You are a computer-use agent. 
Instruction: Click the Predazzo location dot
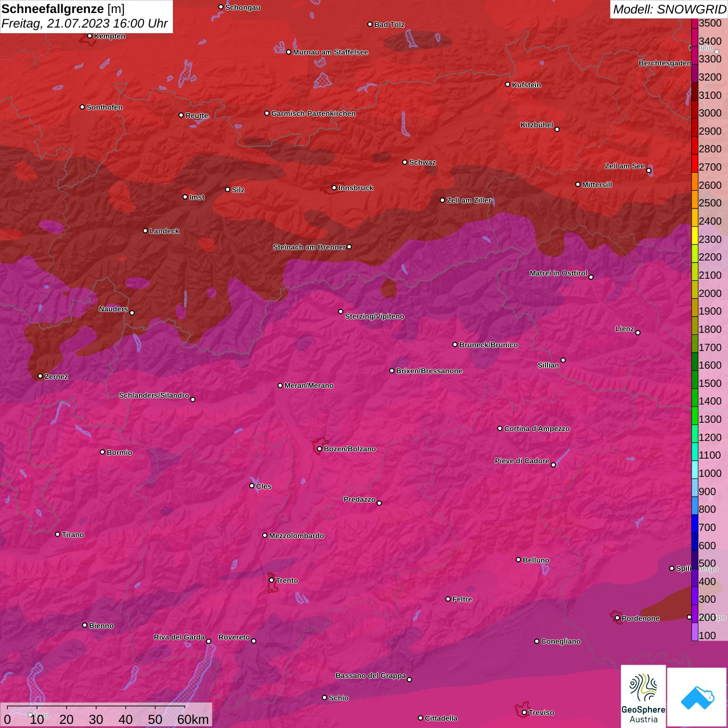(379, 503)
